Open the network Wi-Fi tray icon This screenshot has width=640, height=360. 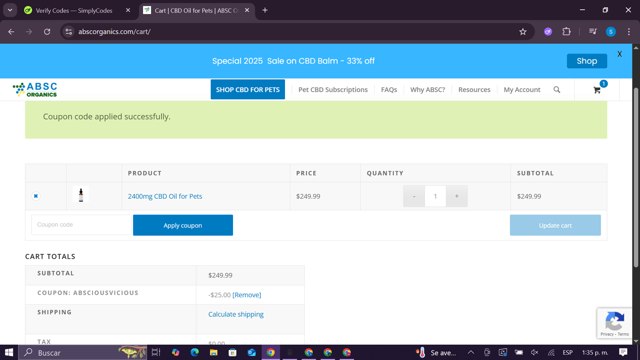(x=551, y=352)
